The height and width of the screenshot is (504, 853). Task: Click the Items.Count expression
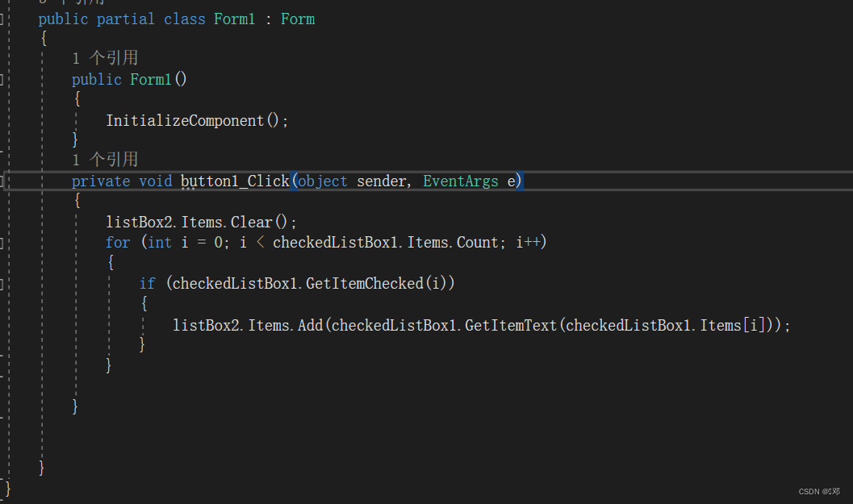[x=454, y=242]
